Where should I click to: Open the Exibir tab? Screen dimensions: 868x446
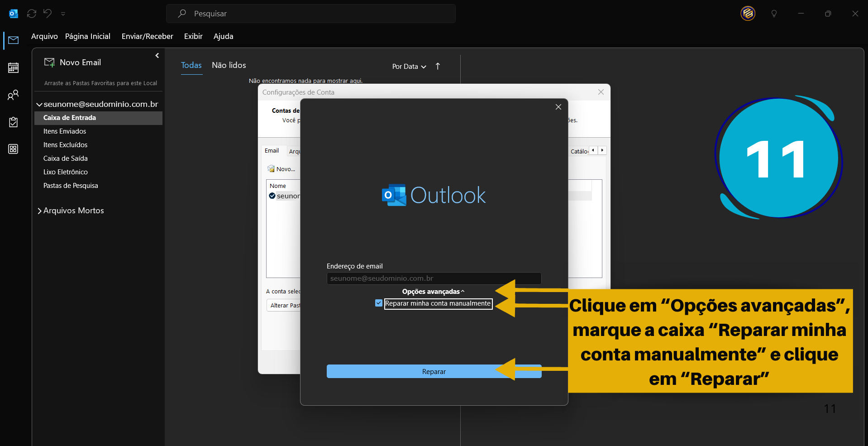tap(193, 36)
